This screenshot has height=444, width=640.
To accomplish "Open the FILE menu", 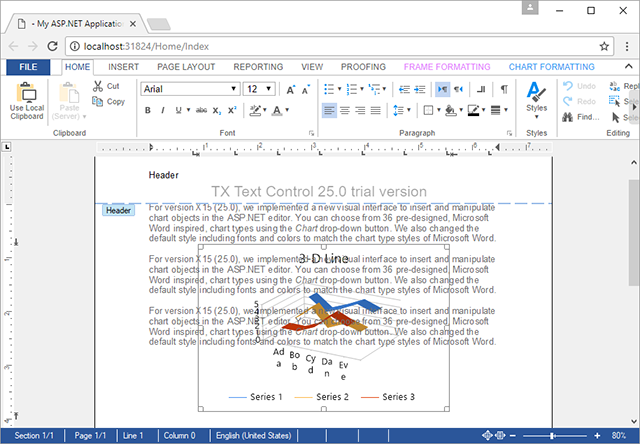I will tap(28, 67).
